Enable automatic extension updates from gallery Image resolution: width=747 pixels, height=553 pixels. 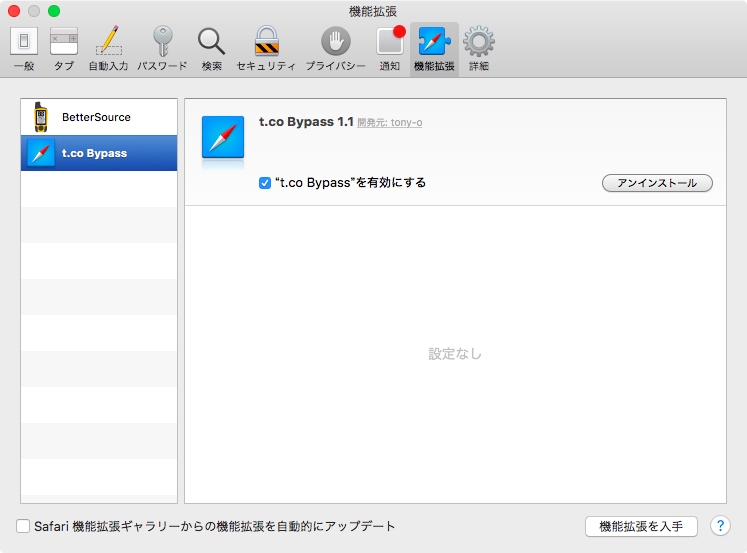[x=23, y=526]
